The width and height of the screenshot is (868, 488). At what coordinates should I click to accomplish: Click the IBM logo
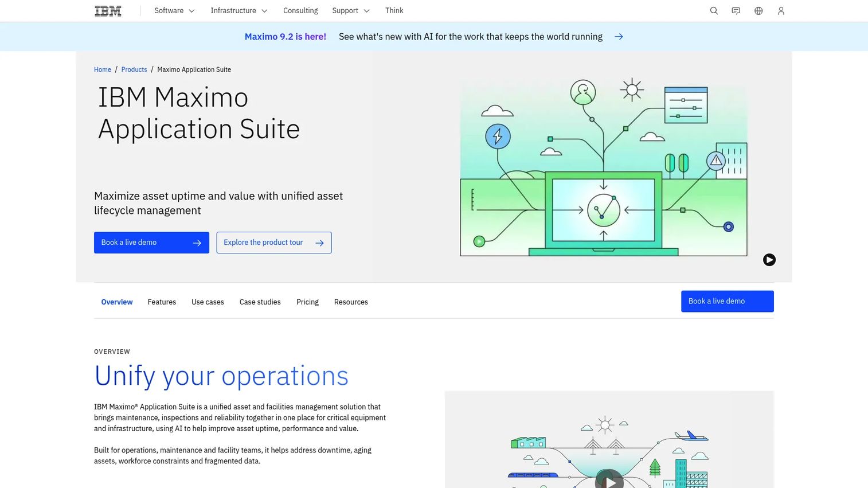click(108, 11)
